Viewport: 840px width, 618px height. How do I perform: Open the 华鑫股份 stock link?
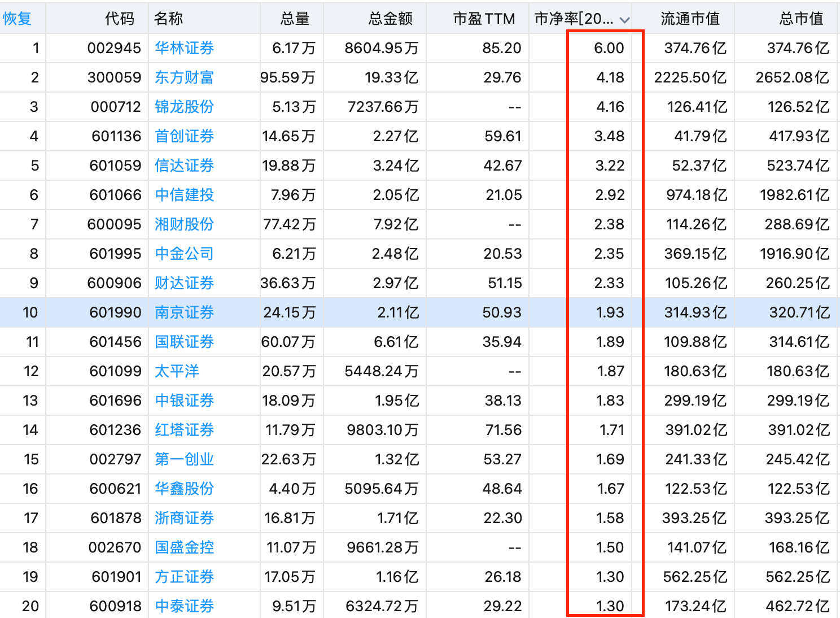coord(185,489)
